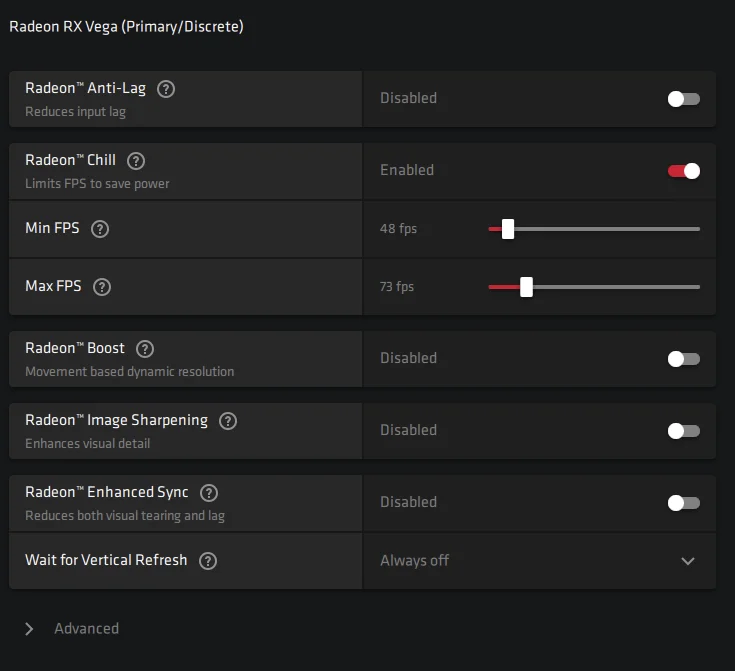
Task: Click the Disabled status of Radeon Anti-Lag
Action: pos(408,98)
